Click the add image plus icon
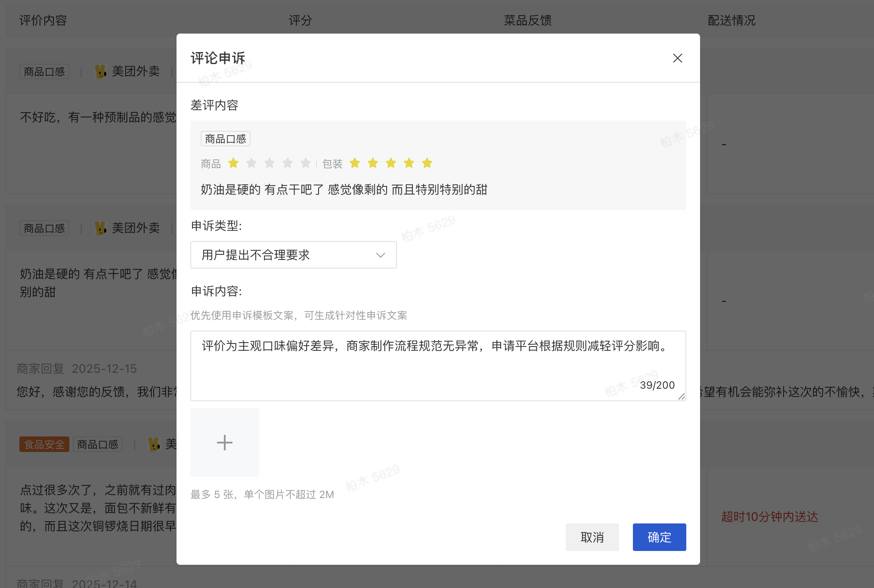Viewport: 874px width, 588px height. pyautogui.click(x=224, y=442)
